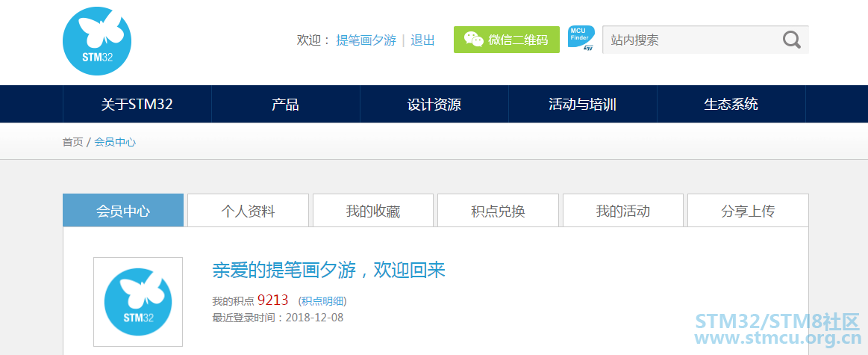Open the MCU Finder icon
This screenshot has height=355, width=868.
click(581, 39)
